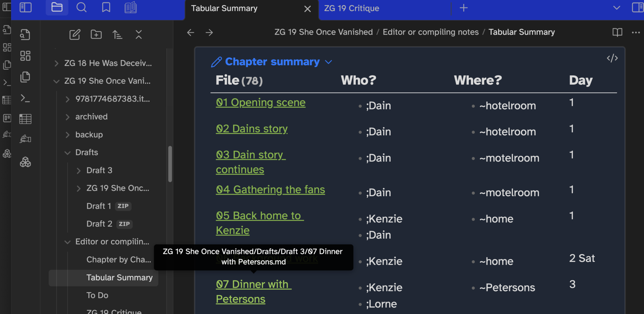
Task: Open the terminal from the left ribbon
Action: tap(25, 99)
